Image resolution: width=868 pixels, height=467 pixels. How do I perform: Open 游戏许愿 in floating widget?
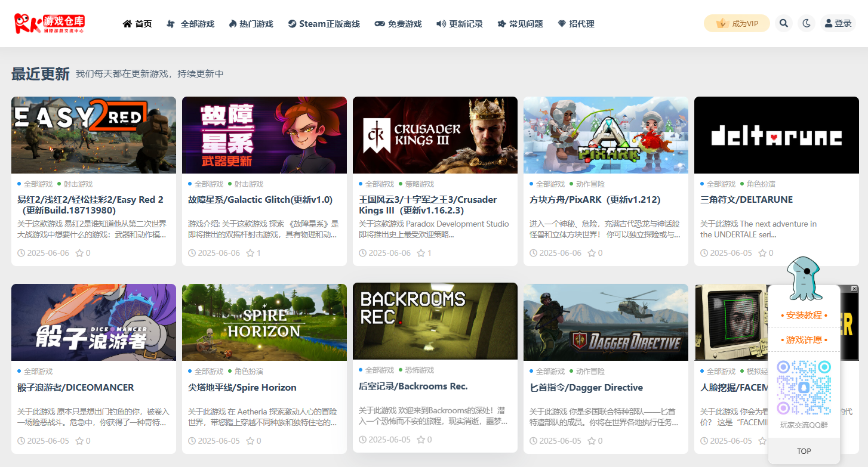coord(804,339)
